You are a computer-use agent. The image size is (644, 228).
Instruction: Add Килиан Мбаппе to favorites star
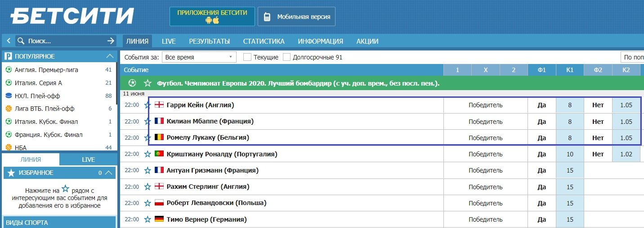coord(147,121)
